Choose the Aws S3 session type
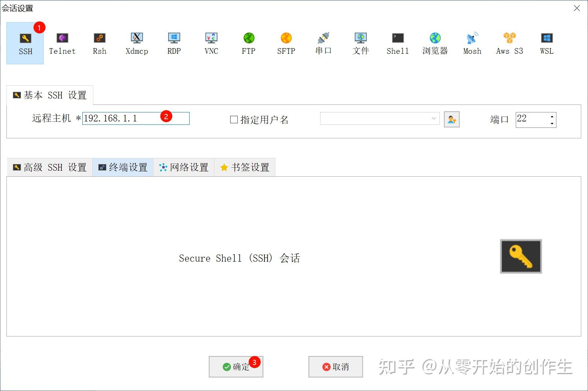This screenshot has height=391, width=588. tap(509, 43)
